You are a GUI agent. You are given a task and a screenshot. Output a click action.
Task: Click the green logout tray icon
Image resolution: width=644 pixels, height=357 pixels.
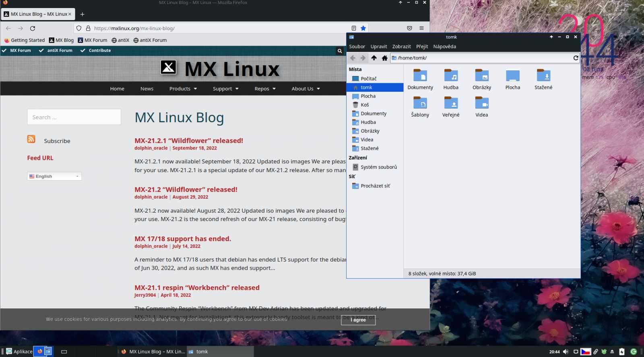(x=634, y=352)
